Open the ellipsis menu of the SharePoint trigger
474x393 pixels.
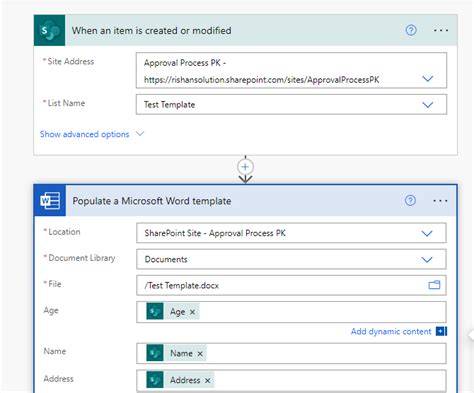click(441, 30)
